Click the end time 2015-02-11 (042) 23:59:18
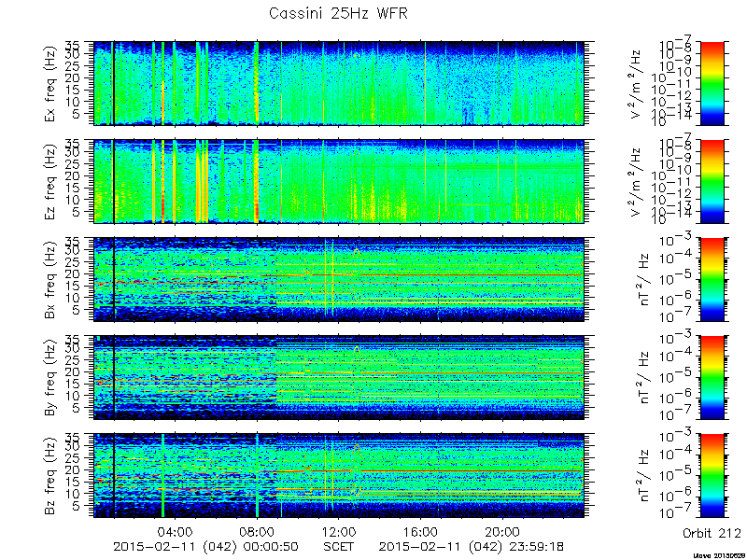This screenshot has width=747, height=560. click(472, 547)
